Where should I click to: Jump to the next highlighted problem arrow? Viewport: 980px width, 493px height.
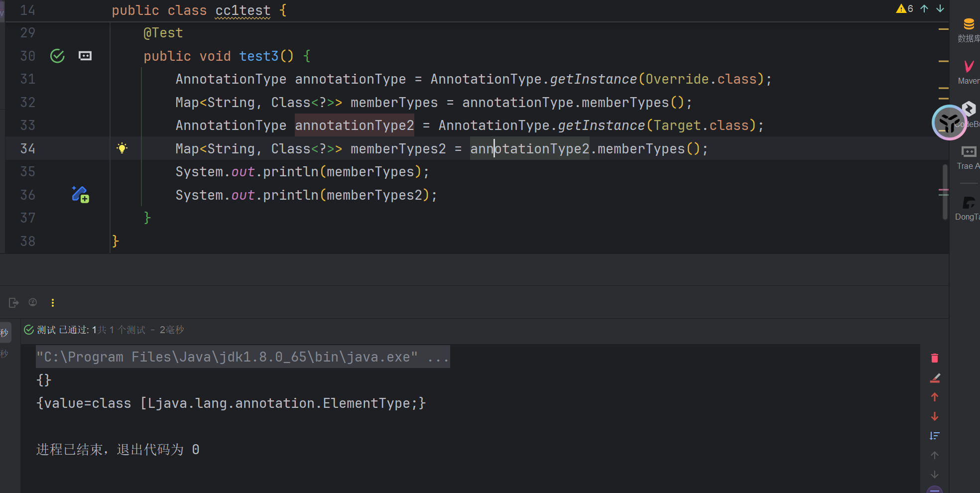pos(940,8)
